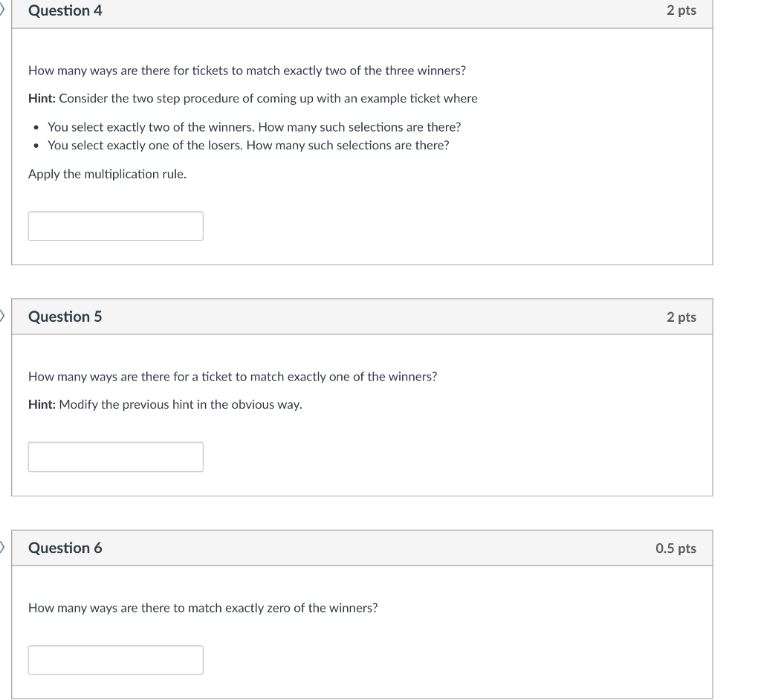This screenshot has width=761, height=700.
Task: Select the bullet about selecting two winners
Action: [254, 126]
